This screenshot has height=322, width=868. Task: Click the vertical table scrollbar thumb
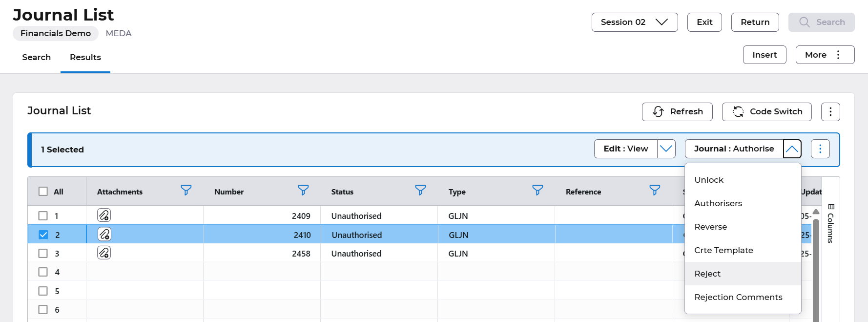(816, 270)
